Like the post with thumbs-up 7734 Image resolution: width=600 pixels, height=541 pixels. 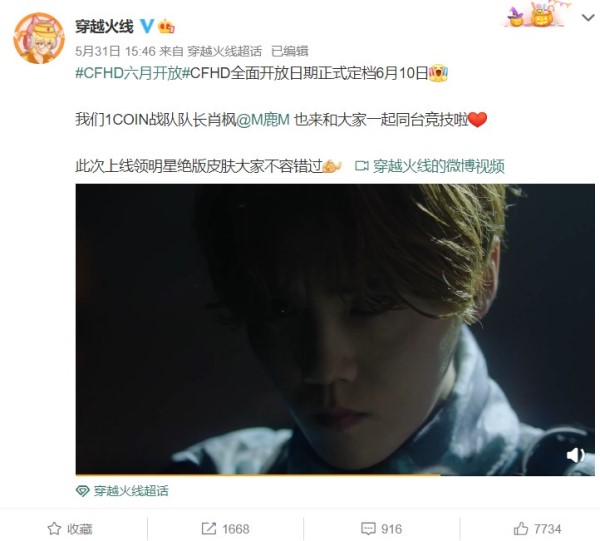pyautogui.click(x=520, y=529)
